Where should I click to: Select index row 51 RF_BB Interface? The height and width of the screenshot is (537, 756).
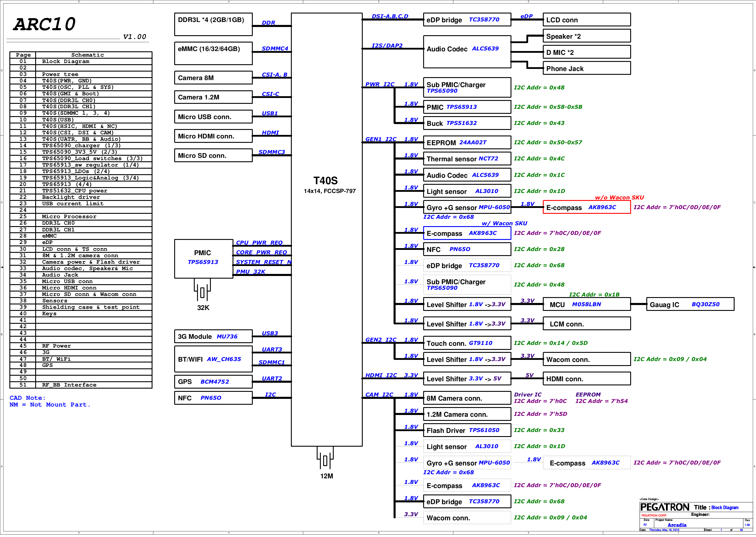[81, 385]
